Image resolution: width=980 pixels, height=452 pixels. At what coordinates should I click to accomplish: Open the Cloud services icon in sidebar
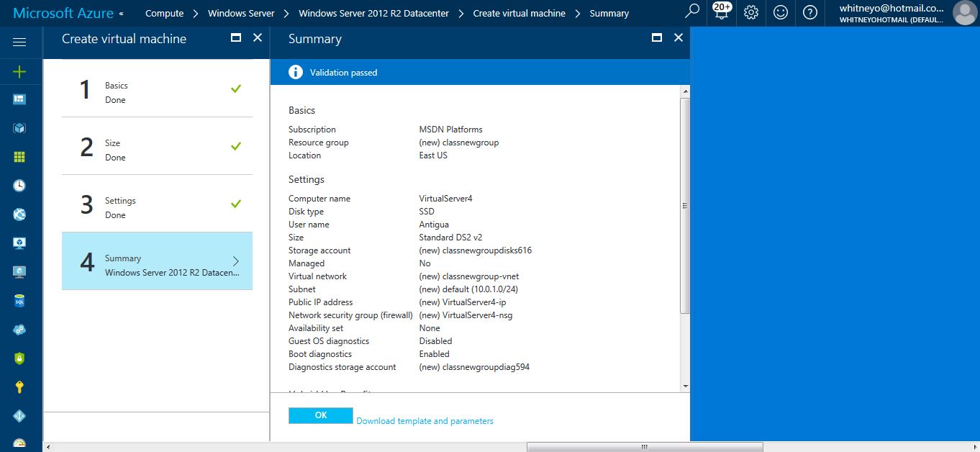click(x=19, y=330)
